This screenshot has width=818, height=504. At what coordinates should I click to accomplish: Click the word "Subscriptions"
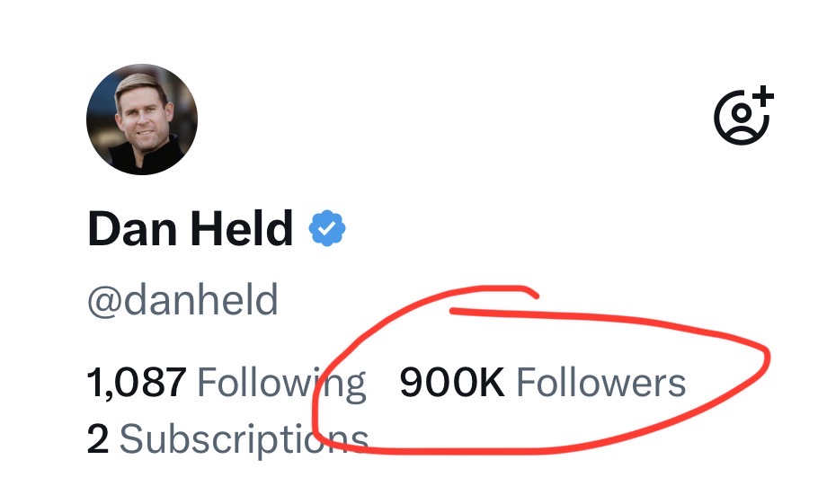(x=244, y=440)
